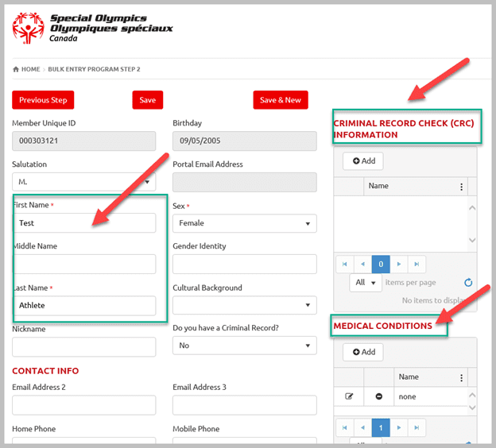Image resolution: width=496 pixels, height=448 pixels.
Task: Click page number 0 in CRC pager
Action: (381, 264)
